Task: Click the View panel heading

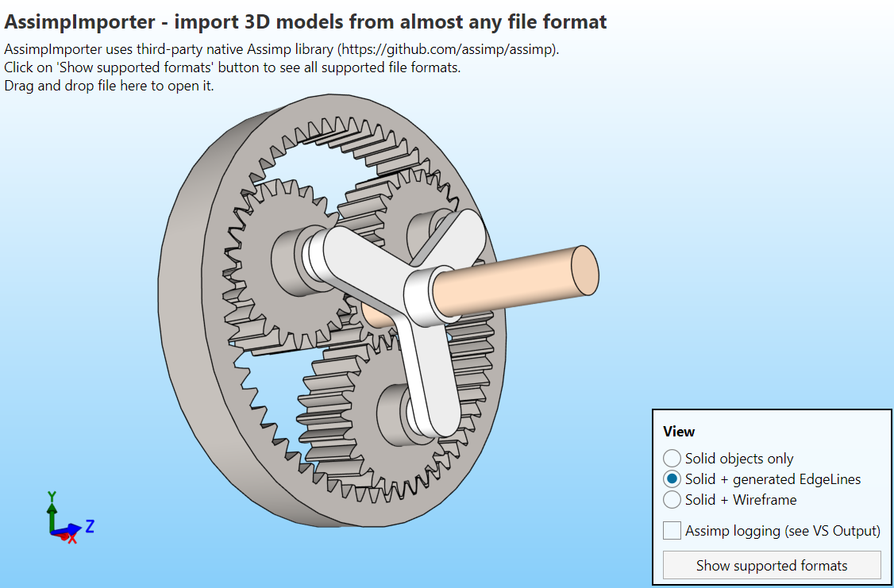Action: (679, 432)
